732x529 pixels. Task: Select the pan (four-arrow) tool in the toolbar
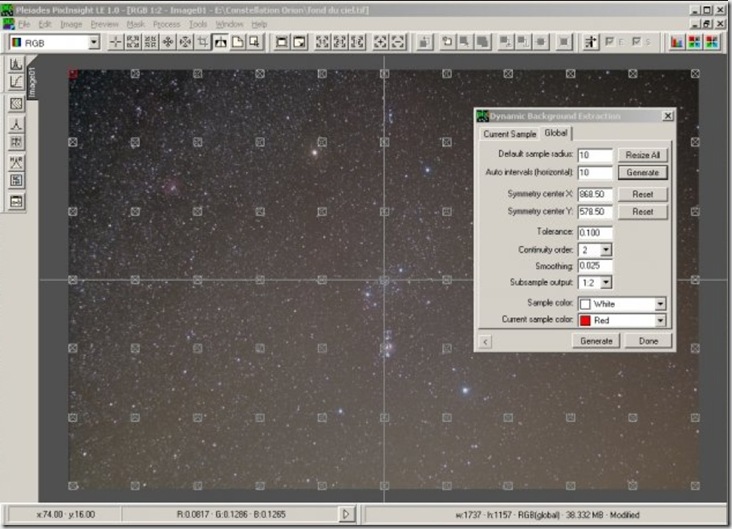click(x=168, y=42)
